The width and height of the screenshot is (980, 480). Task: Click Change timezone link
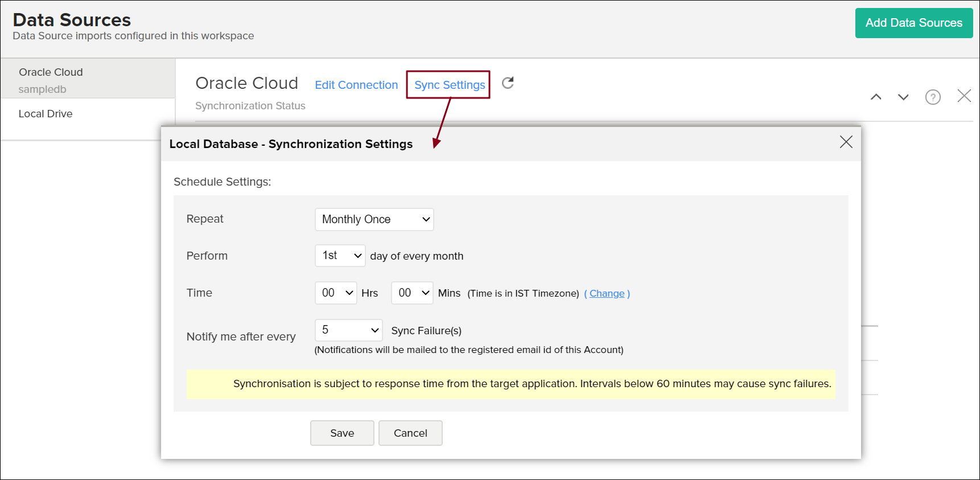pyautogui.click(x=607, y=293)
